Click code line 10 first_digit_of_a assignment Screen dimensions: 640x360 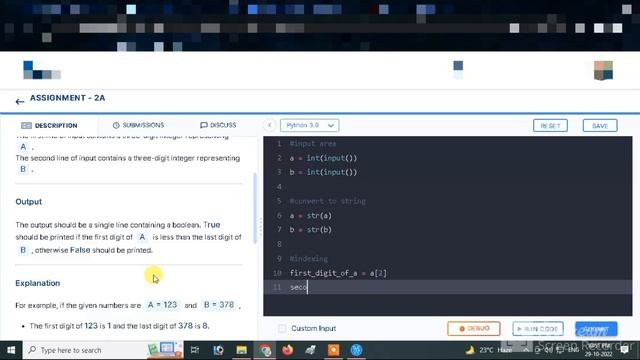[x=338, y=273]
